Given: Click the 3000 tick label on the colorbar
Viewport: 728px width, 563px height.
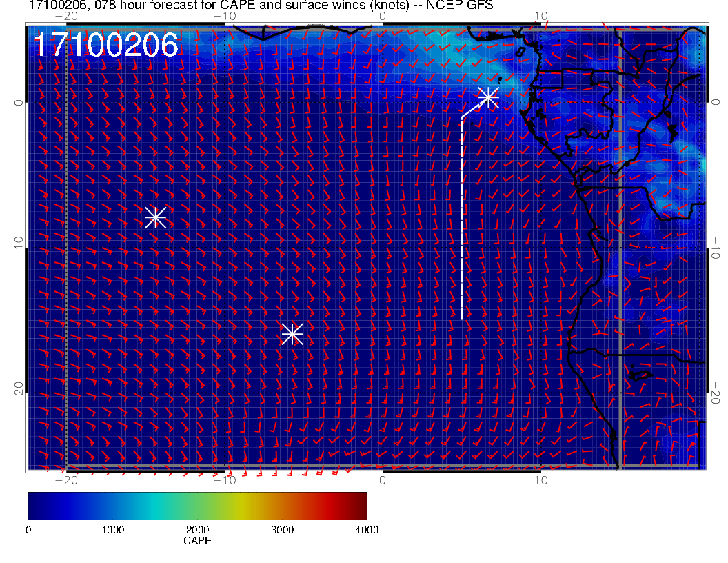Looking at the screenshot, I should [x=282, y=530].
